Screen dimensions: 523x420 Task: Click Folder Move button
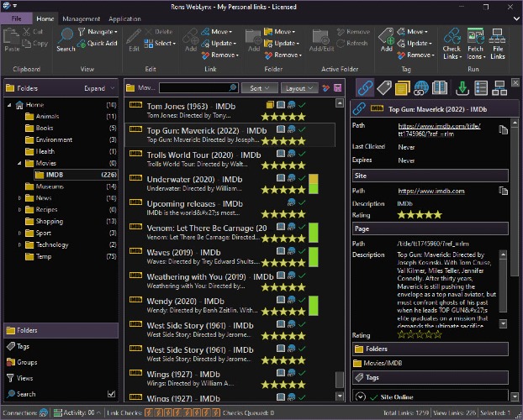pyautogui.click(x=280, y=32)
